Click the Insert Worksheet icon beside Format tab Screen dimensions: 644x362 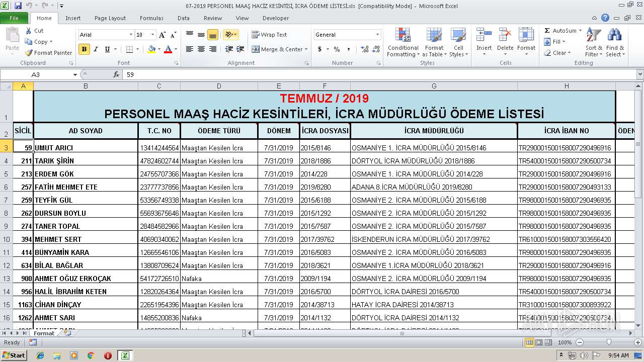point(67,333)
